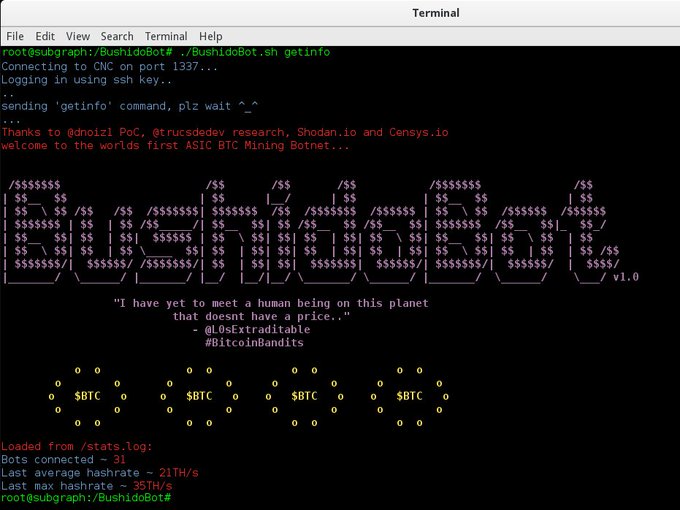Open the Help menu
Screen dimensions: 680x510
point(211,36)
